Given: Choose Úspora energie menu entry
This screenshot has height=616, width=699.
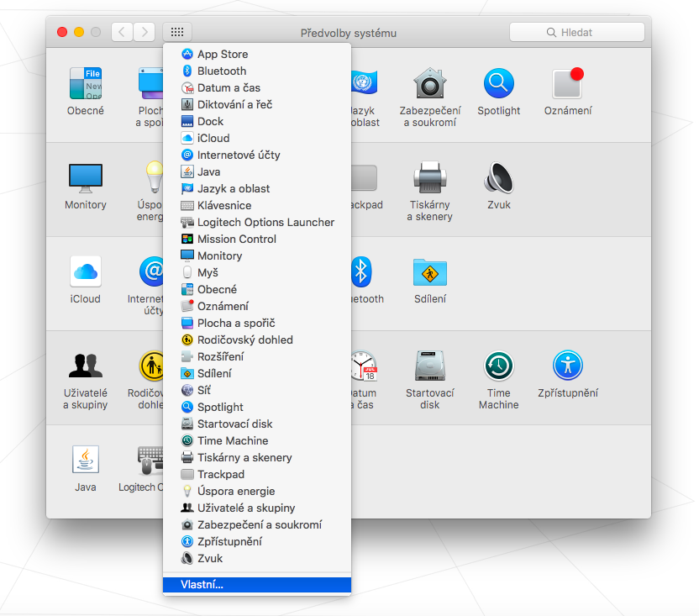Looking at the screenshot, I should [x=257, y=491].
